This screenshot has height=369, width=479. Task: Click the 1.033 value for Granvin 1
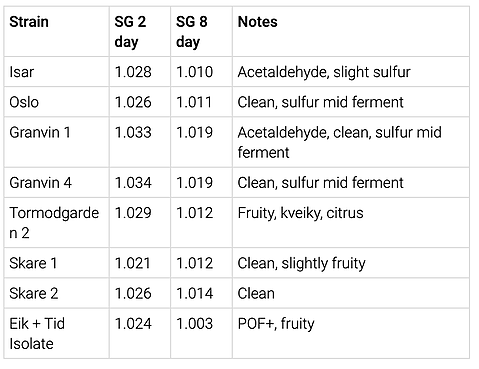[133, 132]
